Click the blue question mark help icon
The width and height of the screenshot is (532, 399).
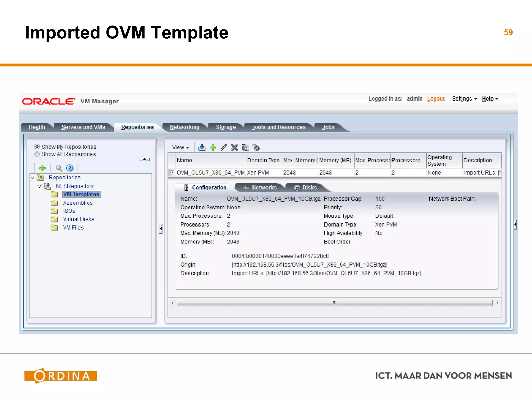tap(70, 168)
